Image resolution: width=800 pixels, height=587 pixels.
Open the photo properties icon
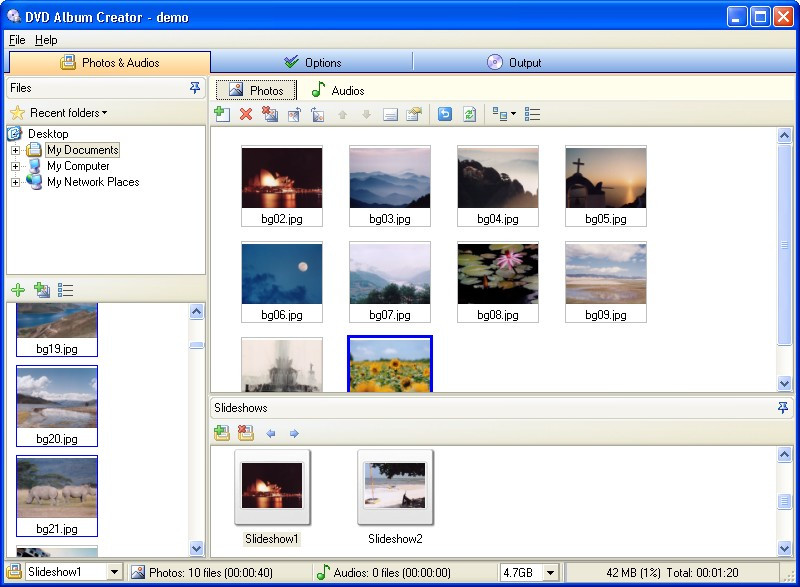tap(414, 114)
